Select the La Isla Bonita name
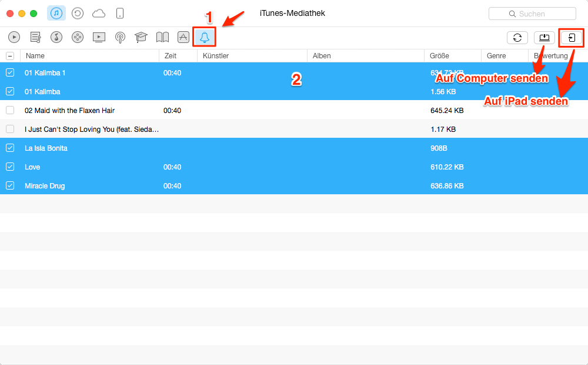The height and width of the screenshot is (365, 588). pyautogui.click(x=46, y=148)
